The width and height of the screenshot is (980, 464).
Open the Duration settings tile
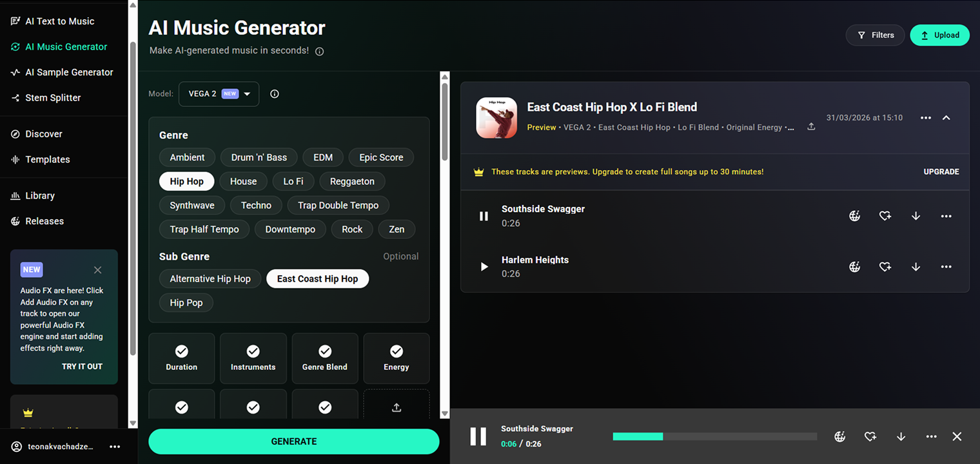point(182,358)
